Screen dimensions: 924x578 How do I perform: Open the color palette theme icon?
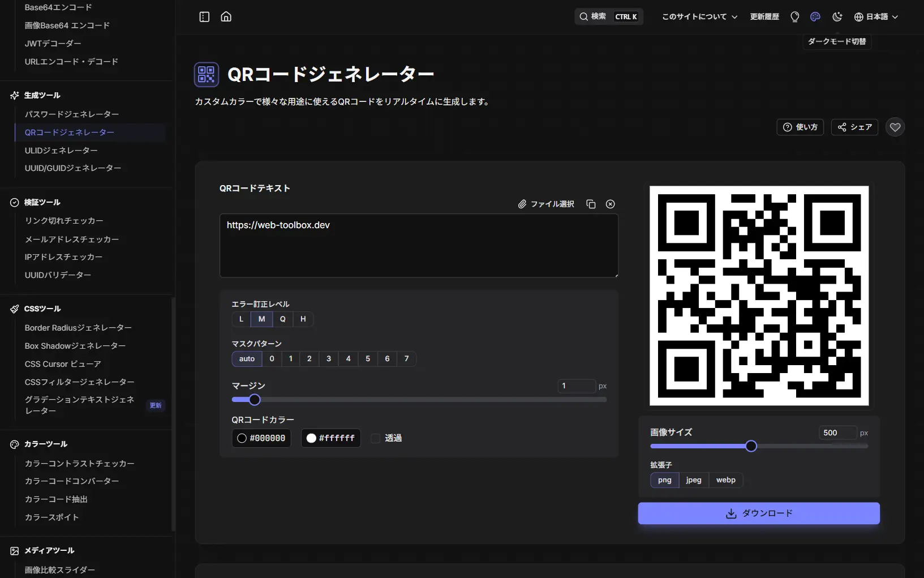815,17
